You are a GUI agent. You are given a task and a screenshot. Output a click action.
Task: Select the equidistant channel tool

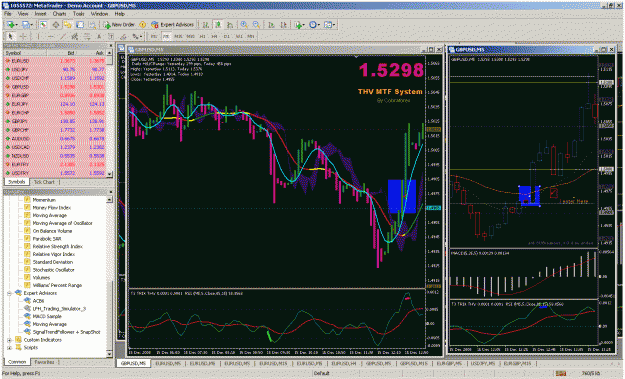75,36
